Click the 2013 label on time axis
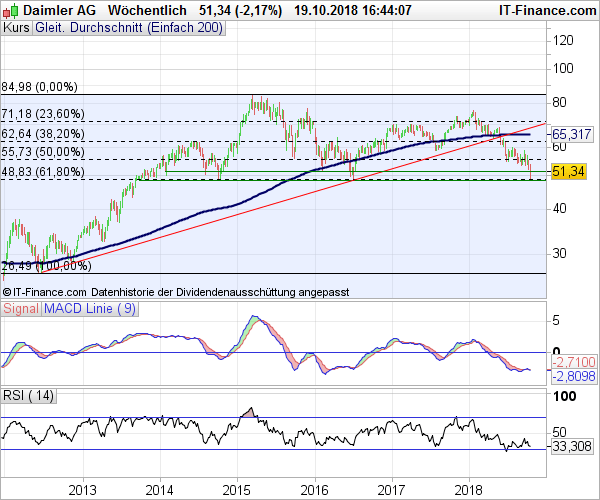The height and width of the screenshot is (500, 600). point(83,490)
